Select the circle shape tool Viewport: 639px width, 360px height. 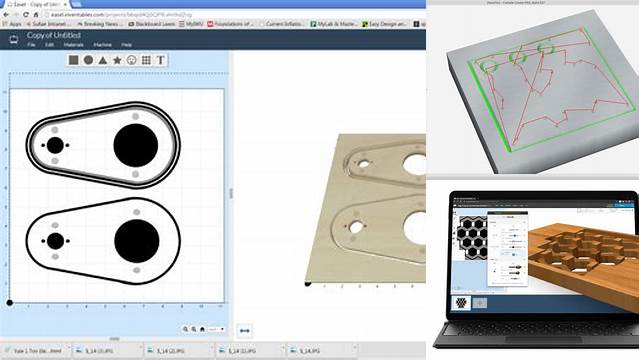88,60
